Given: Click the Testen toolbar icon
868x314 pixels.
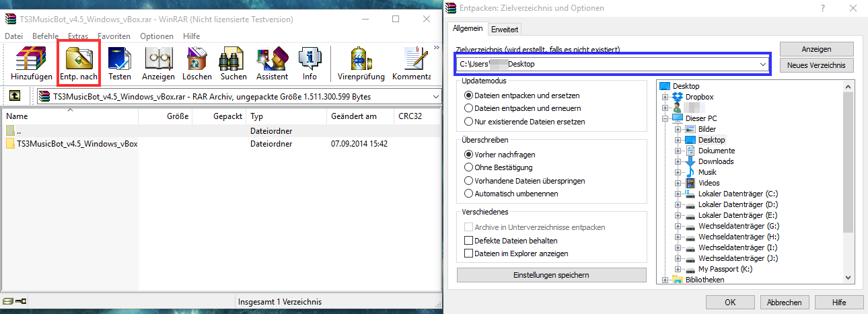Looking at the screenshot, I should click(x=120, y=59).
